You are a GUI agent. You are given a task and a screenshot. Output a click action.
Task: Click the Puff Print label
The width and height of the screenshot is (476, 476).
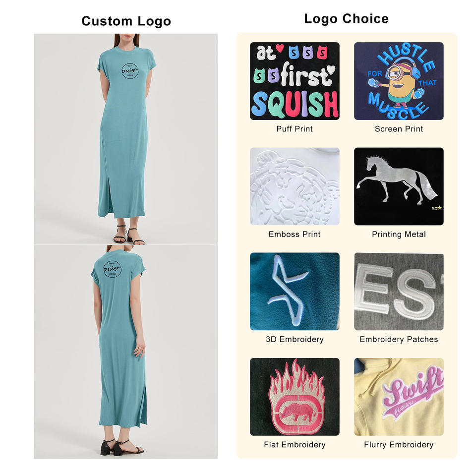pyautogui.click(x=295, y=129)
